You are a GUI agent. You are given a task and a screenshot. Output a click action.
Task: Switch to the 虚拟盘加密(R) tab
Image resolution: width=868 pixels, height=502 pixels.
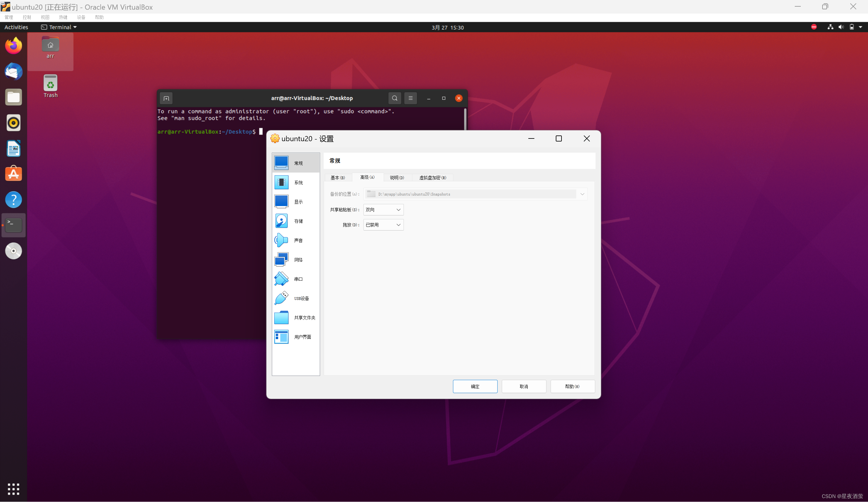point(432,178)
